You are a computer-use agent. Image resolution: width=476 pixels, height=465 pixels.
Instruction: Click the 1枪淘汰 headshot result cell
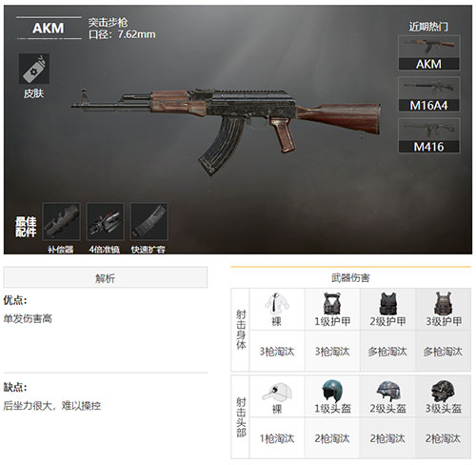click(x=277, y=438)
